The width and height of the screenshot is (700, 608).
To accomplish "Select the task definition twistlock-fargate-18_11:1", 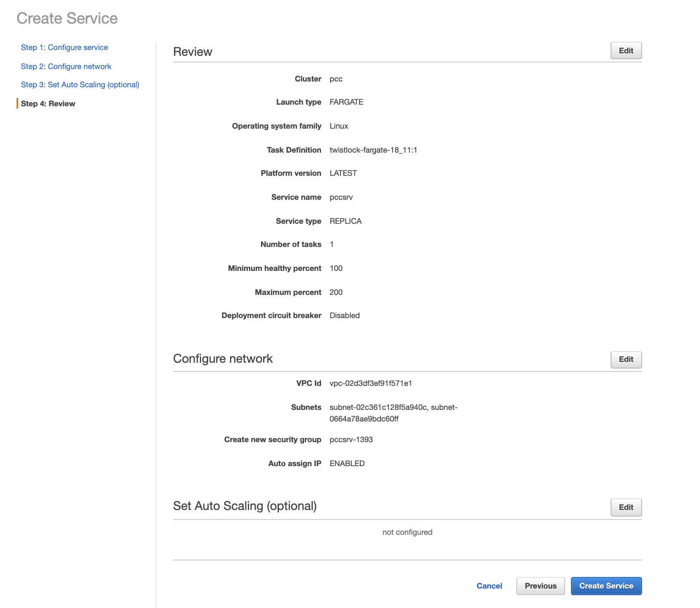I will [x=373, y=150].
